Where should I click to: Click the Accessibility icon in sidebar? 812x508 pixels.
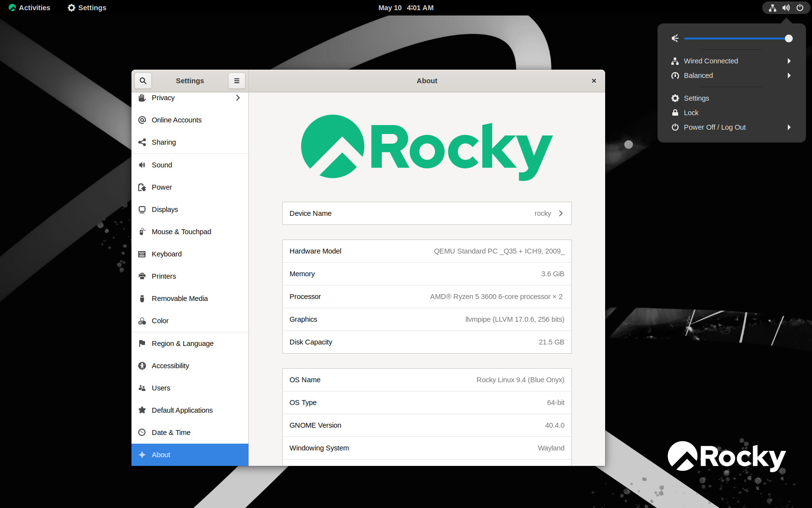142,366
